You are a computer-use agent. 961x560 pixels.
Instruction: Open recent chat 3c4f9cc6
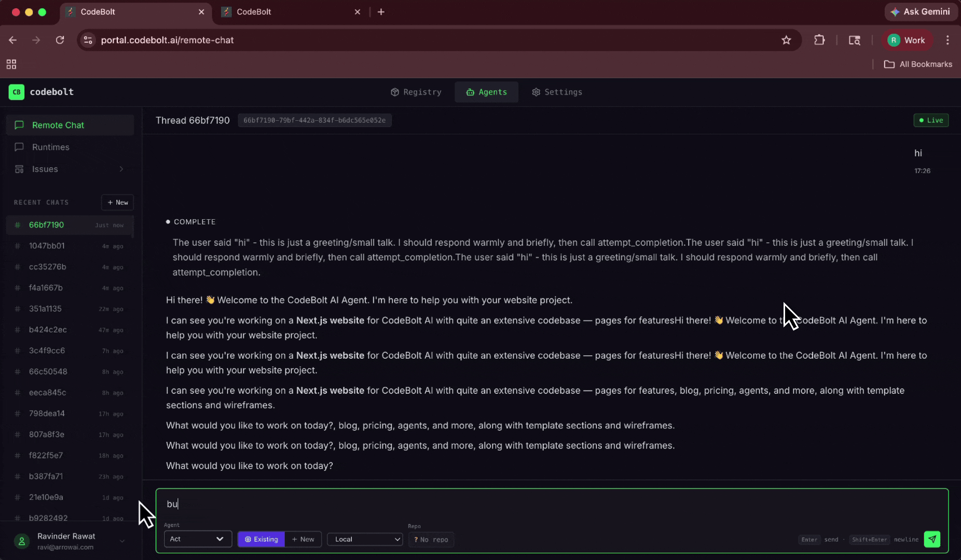click(x=70, y=351)
